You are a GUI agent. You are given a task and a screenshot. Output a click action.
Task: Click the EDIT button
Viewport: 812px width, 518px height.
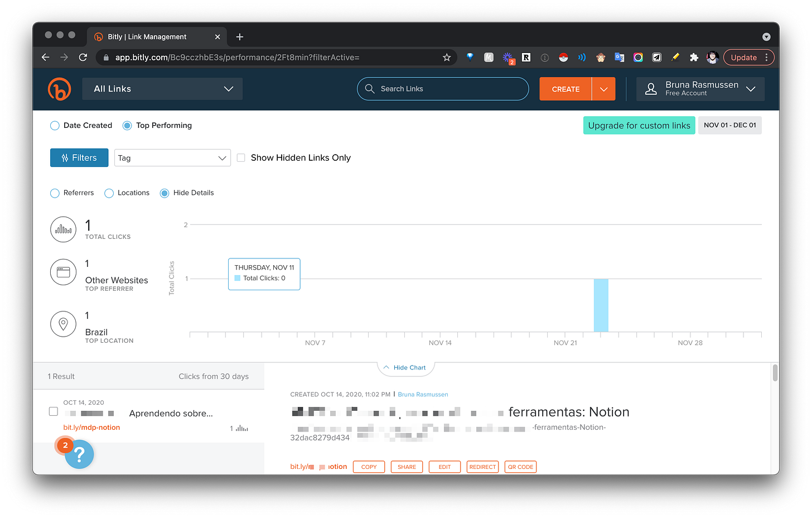(x=444, y=467)
